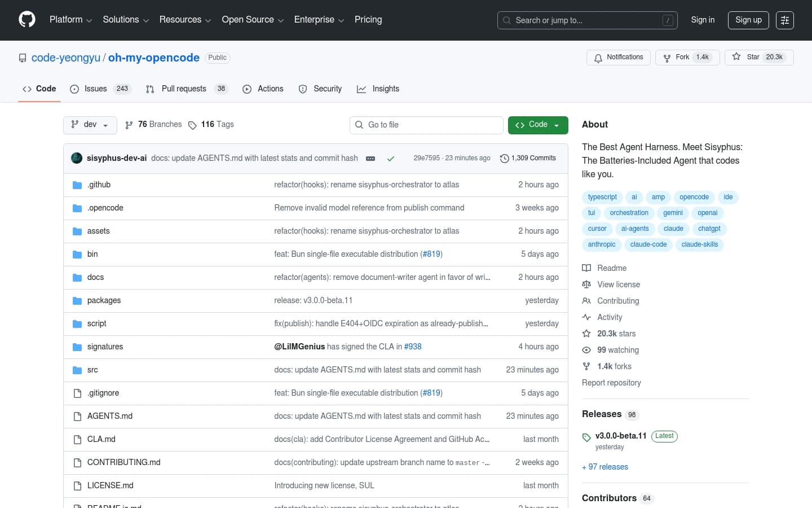
Task: Enable Notifications for this repository
Action: point(618,57)
